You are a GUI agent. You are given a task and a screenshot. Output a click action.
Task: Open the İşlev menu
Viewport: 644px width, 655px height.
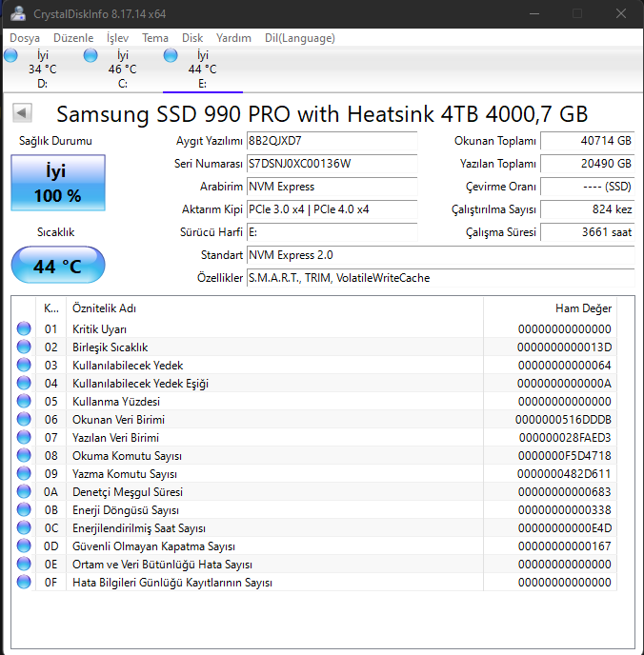[x=117, y=38]
